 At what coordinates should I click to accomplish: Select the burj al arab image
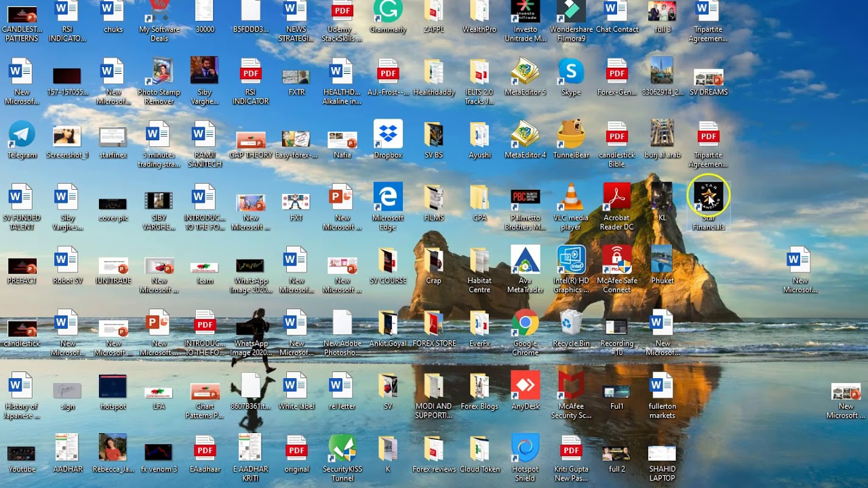[x=662, y=140]
